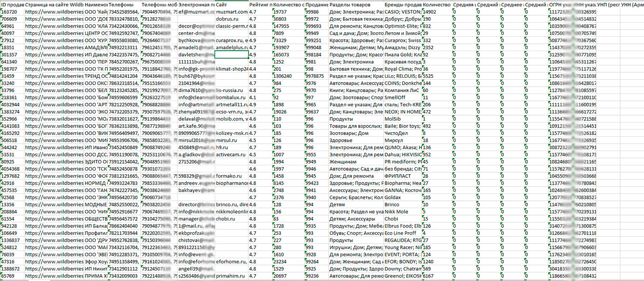This screenshot has width=644, height=281.
Task: Click the rating cell 4.4
Action: click(260, 69)
